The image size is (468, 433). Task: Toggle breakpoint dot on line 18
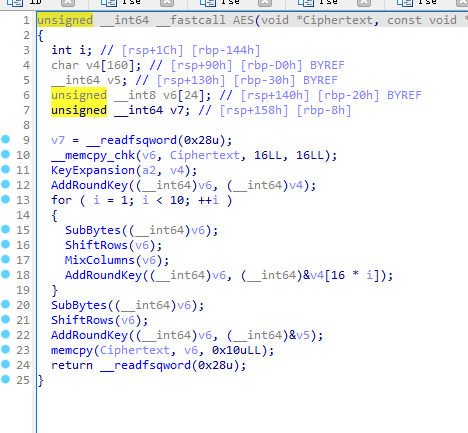pos(6,274)
